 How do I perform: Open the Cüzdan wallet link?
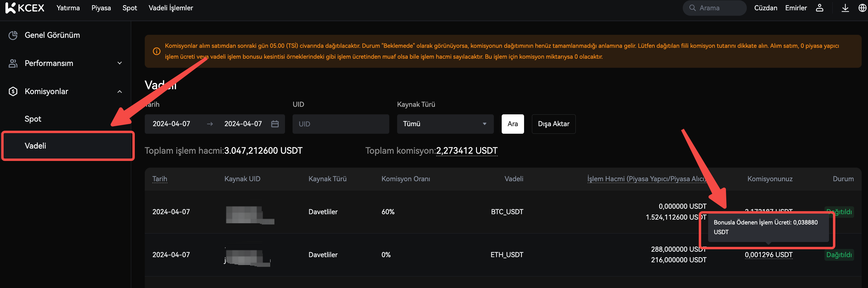[x=765, y=8]
